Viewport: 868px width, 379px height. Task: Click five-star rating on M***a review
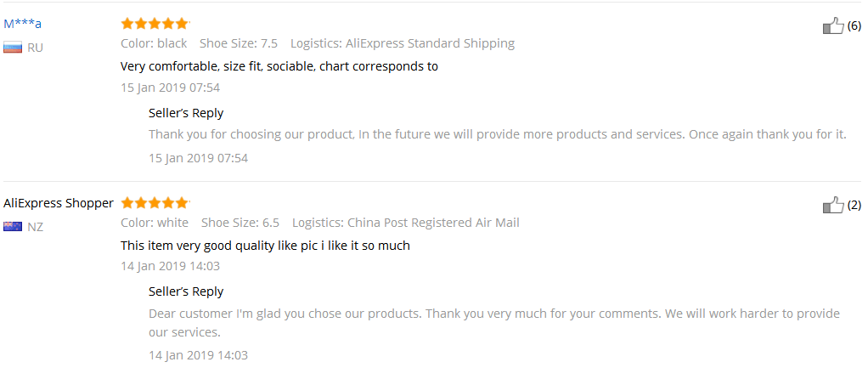[x=155, y=24]
